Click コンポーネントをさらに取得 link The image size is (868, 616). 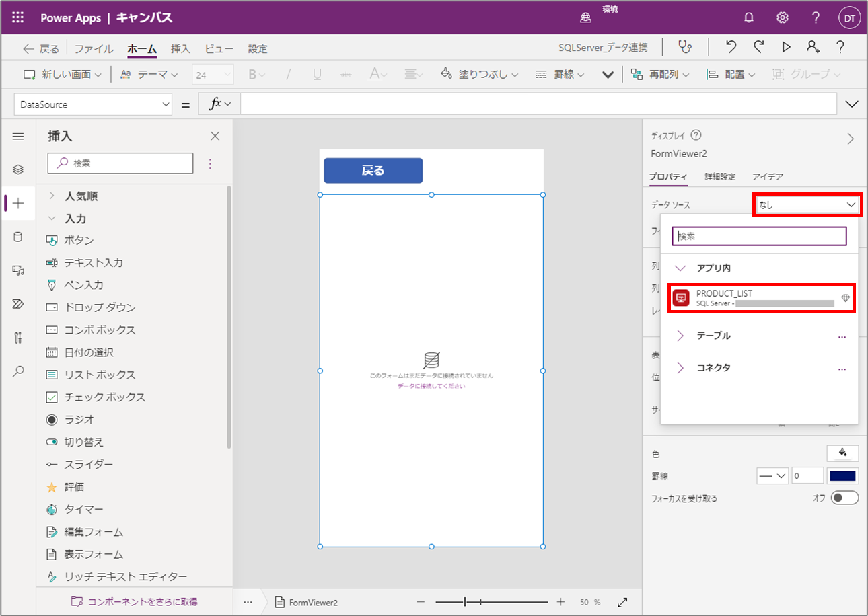pyautogui.click(x=134, y=601)
